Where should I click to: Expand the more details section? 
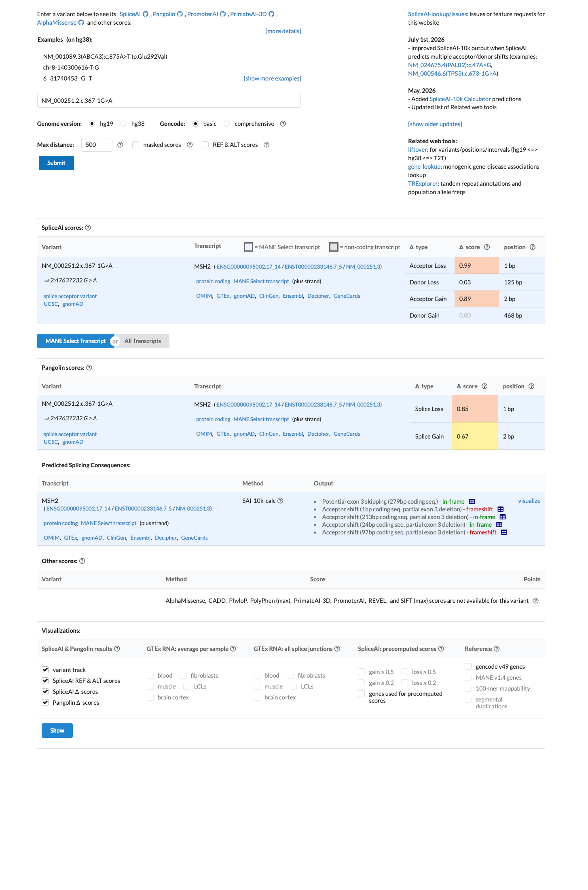283,31
